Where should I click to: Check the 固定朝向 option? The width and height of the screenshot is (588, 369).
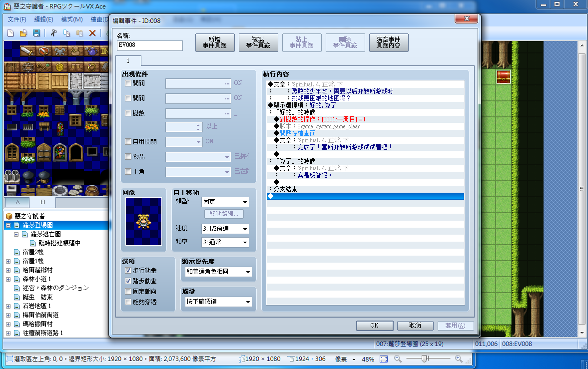pyautogui.click(x=128, y=292)
